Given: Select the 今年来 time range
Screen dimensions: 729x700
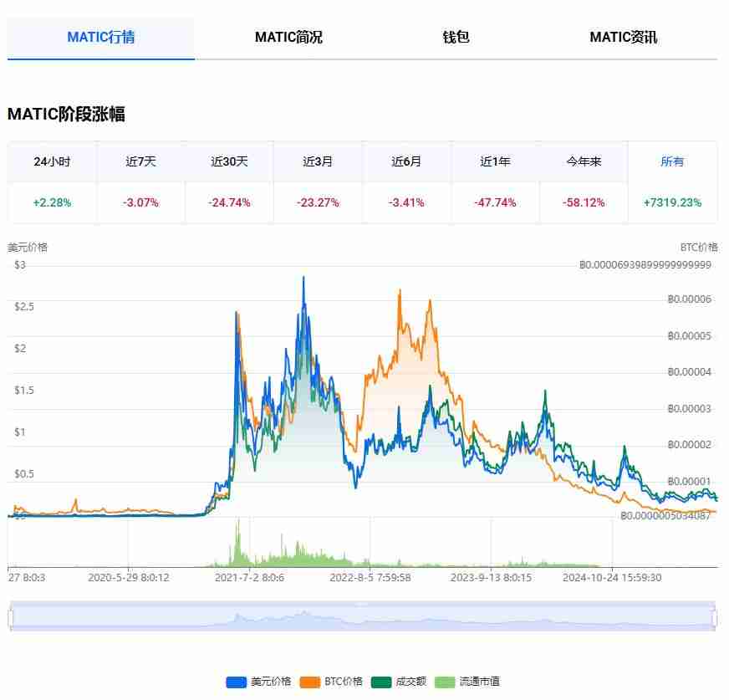Looking at the screenshot, I should [583, 161].
